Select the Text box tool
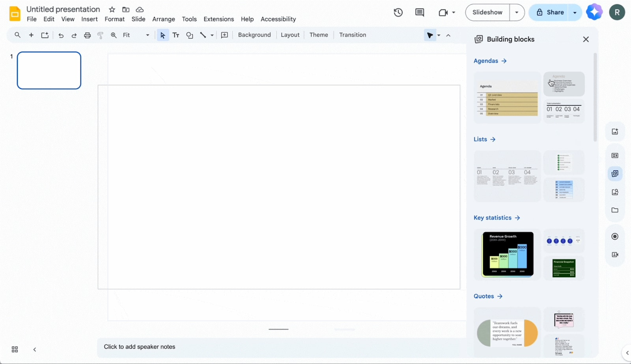The image size is (631, 364). coord(176,35)
